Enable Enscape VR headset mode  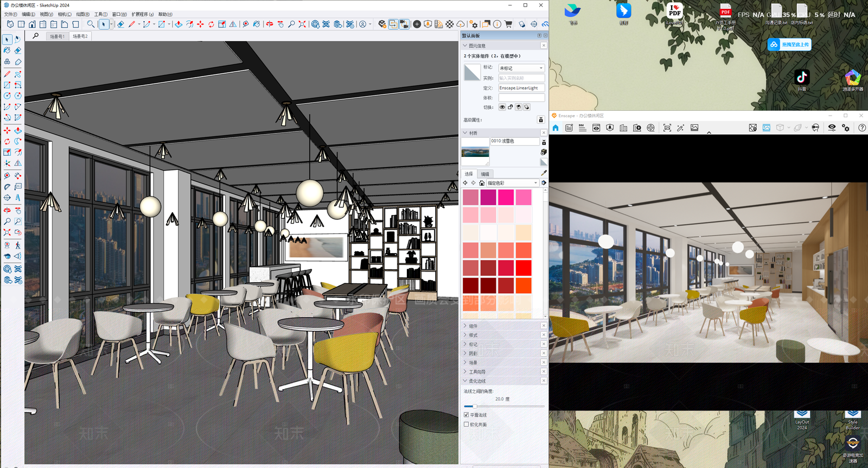tap(815, 128)
